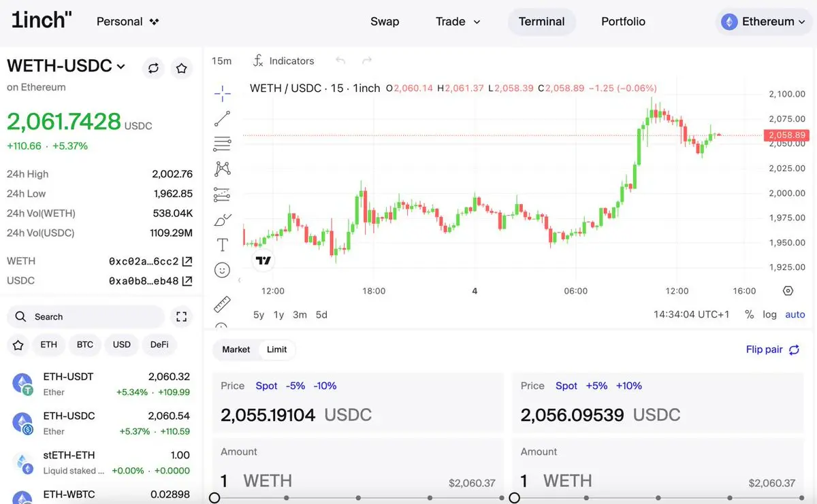Image resolution: width=817 pixels, height=504 pixels.
Task: Switch order type to Market
Action: [236, 350]
